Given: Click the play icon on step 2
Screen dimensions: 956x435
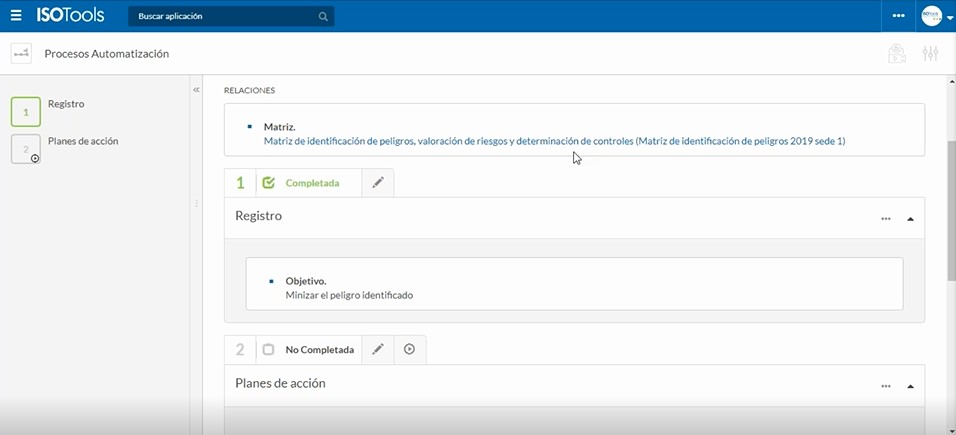Looking at the screenshot, I should click(410, 350).
